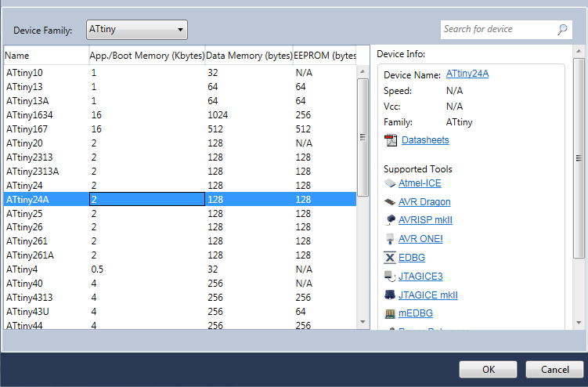588x387 pixels.
Task: Click the AVR ONE! tool icon
Action: [x=390, y=239]
